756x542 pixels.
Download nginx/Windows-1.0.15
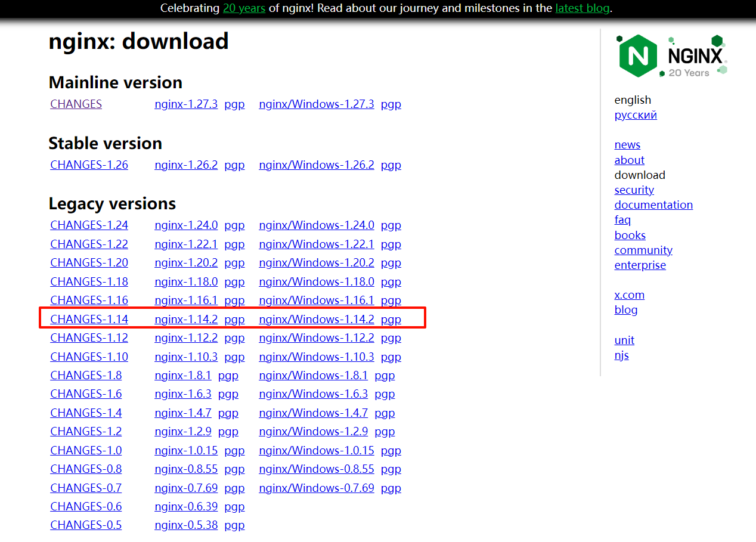(317, 450)
